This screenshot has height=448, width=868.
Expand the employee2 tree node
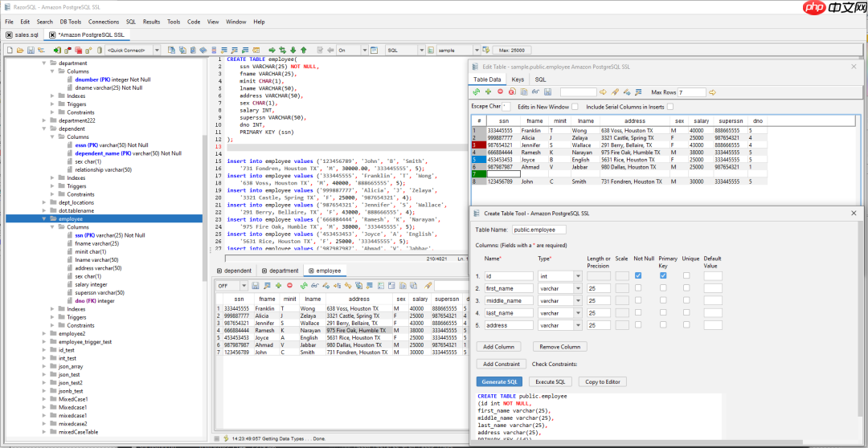point(45,333)
